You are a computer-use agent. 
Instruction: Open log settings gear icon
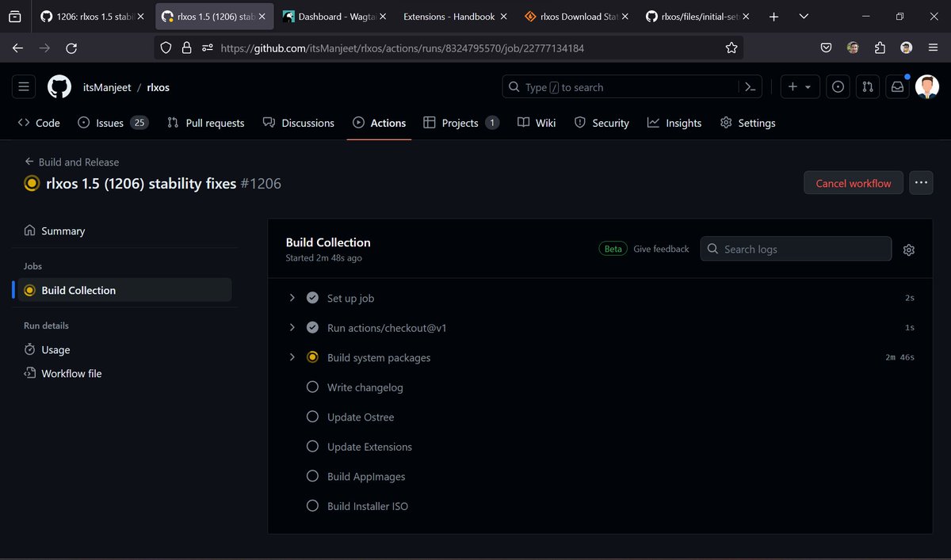coord(909,250)
